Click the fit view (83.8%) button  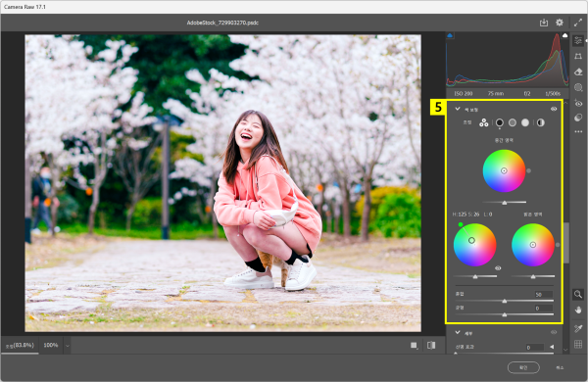(x=20, y=345)
